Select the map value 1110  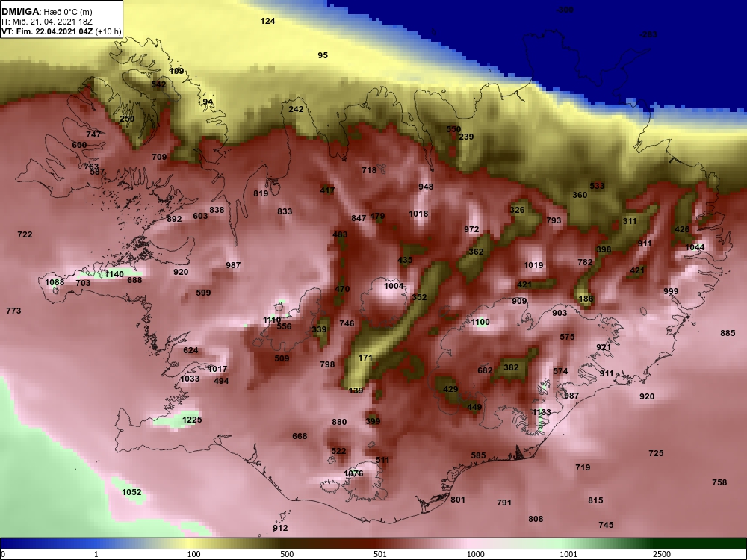click(x=272, y=320)
